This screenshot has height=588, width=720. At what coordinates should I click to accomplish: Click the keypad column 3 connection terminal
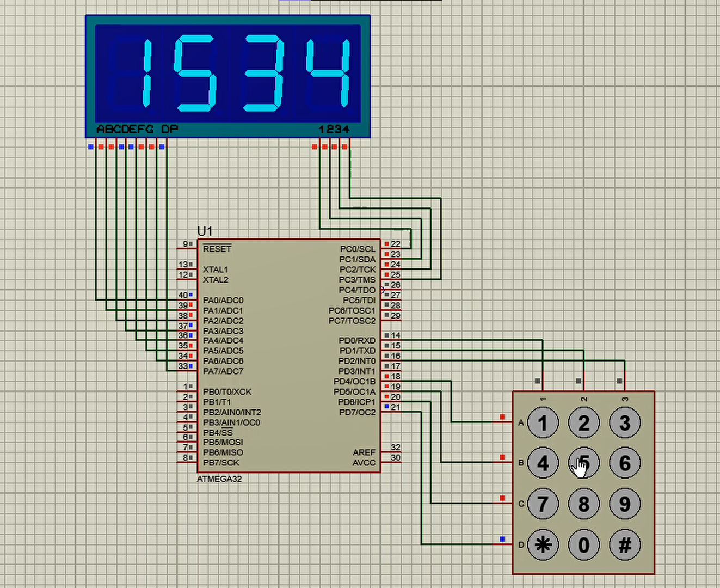(x=618, y=381)
